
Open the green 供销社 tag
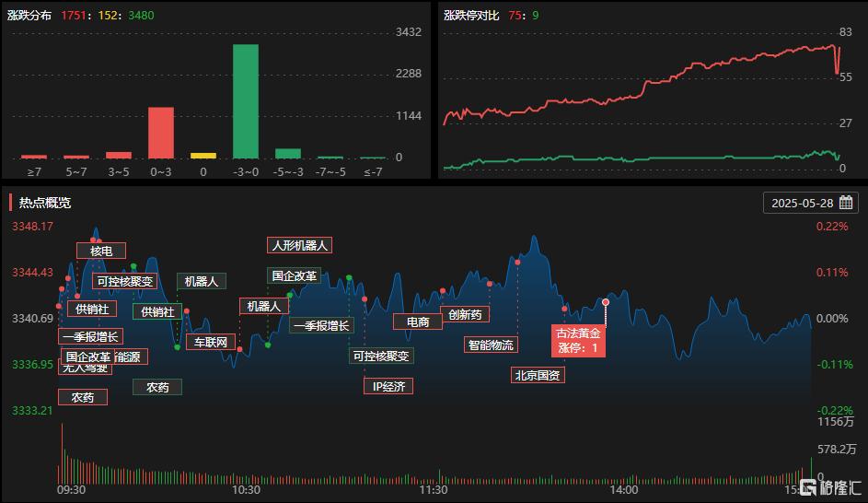[157, 311]
